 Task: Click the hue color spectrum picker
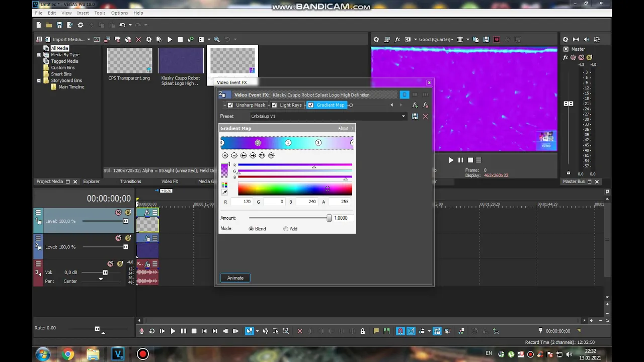(295, 189)
